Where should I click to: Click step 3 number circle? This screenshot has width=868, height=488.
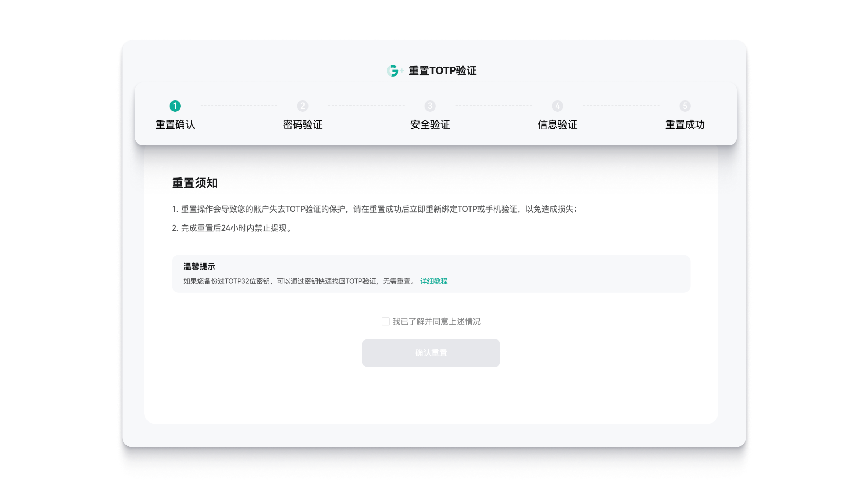(x=430, y=106)
